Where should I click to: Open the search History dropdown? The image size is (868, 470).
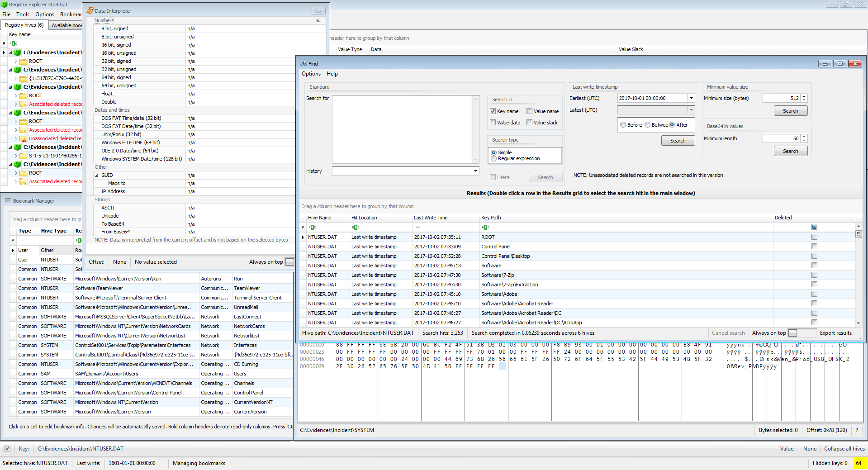475,171
